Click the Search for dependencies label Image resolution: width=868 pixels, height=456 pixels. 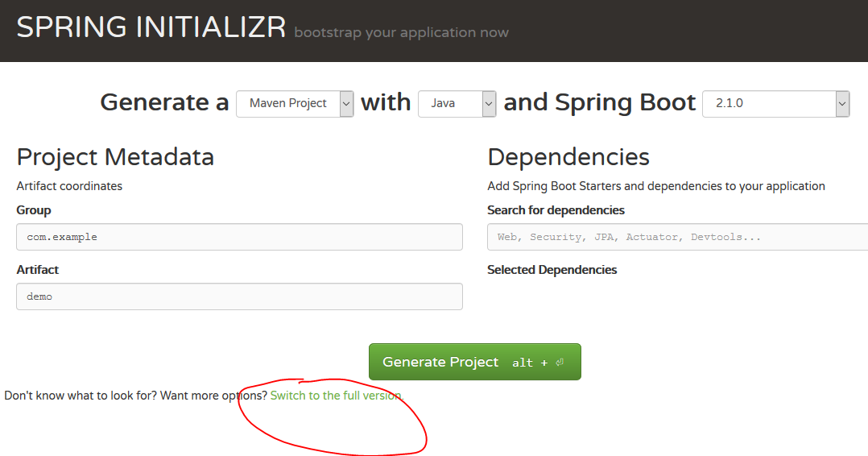556,210
